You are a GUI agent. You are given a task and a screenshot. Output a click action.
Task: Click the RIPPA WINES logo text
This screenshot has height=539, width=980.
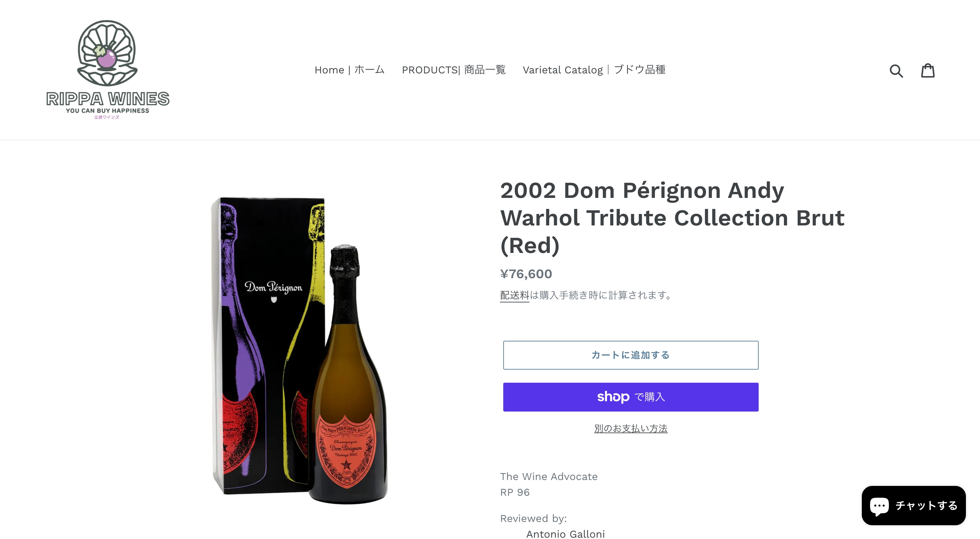[108, 99]
